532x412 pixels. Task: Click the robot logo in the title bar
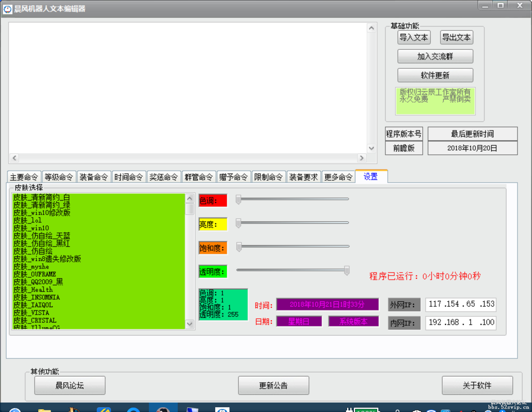[x=8, y=9]
